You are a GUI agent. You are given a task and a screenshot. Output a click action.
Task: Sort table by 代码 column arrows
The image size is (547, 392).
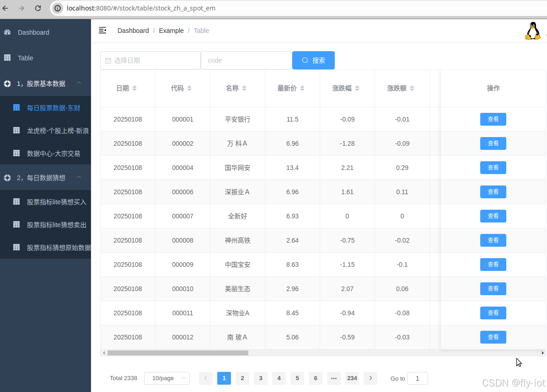189,88
